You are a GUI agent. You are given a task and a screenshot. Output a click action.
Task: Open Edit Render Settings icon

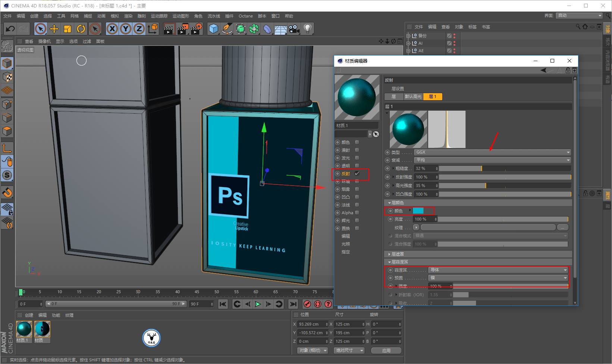coord(197,29)
